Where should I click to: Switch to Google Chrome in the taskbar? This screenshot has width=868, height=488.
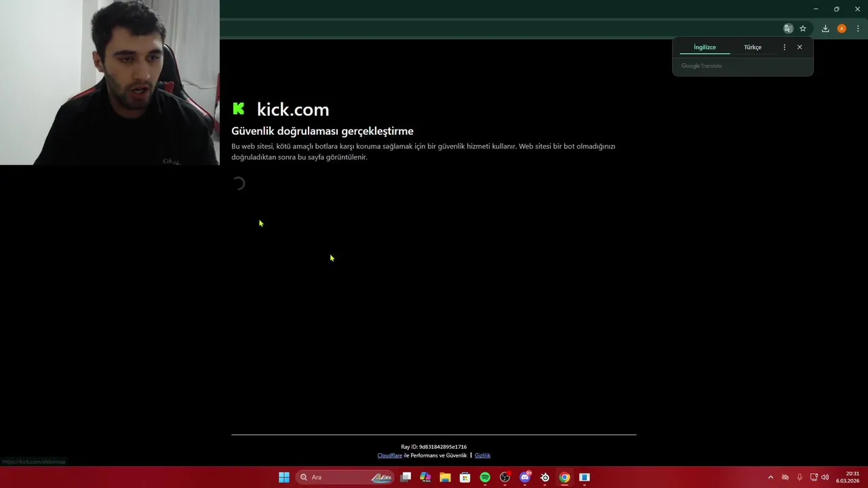point(564,477)
